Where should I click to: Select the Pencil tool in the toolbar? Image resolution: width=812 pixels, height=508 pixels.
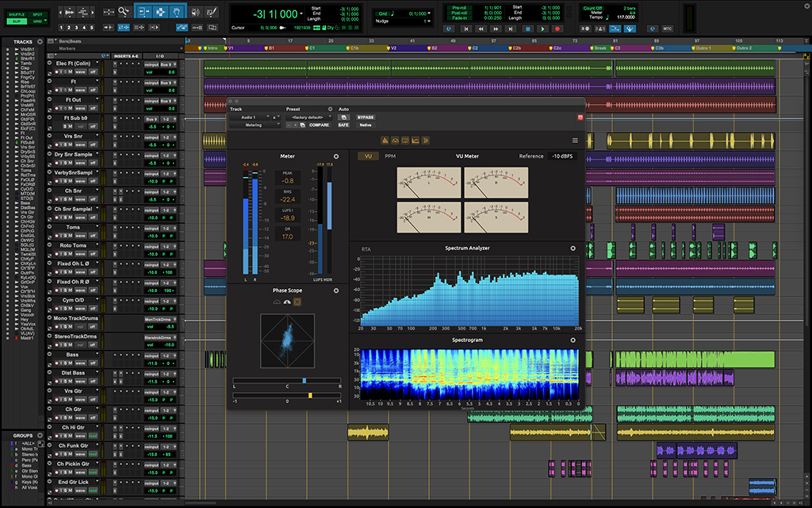point(211,11)
